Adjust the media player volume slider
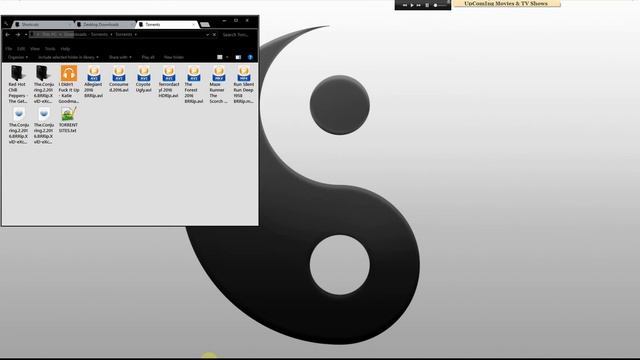The width and height of the screenshot is (640, 360). coord(440,5)
